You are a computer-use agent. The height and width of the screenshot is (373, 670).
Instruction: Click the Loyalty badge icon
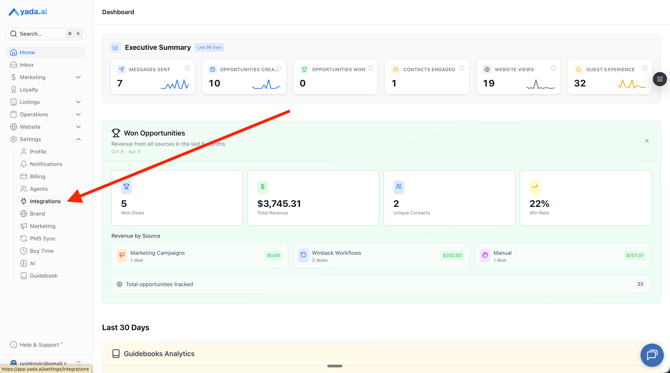pos(14,90)
